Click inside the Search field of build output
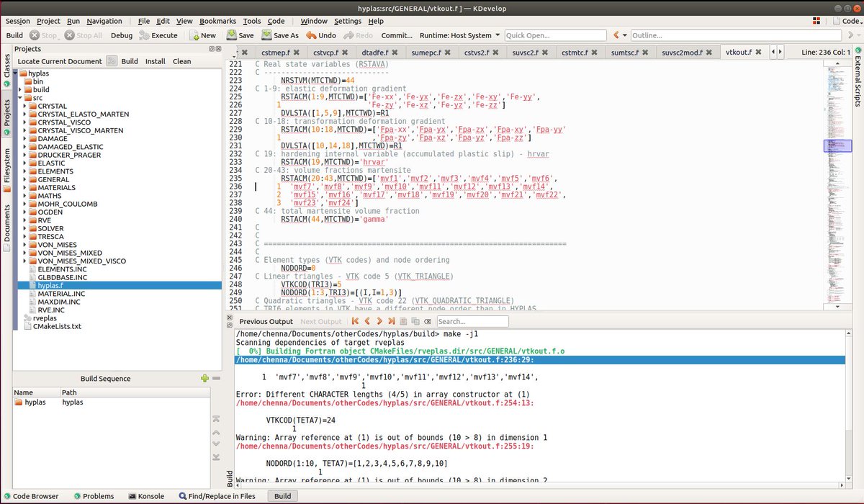Viewport: 864px width, 504px height. click(472, 321)
